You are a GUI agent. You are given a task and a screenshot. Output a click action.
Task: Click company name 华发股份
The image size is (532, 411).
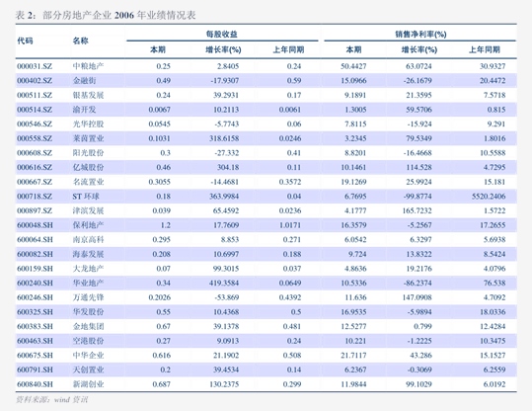click(x=88, y=311)
